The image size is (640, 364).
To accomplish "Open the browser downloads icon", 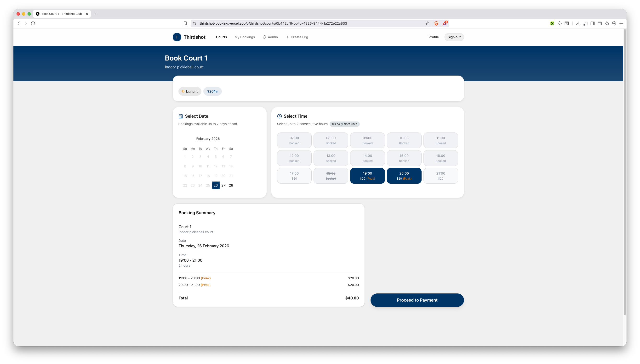I will 578,23.
